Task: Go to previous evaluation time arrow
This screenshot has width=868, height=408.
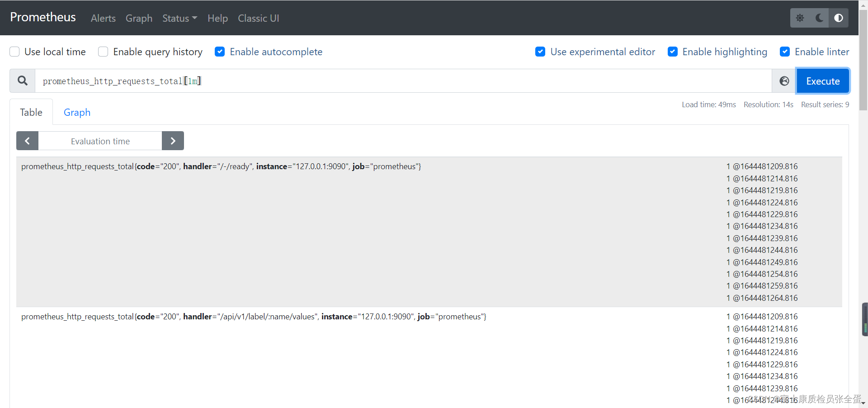Action: pos(28,141)
